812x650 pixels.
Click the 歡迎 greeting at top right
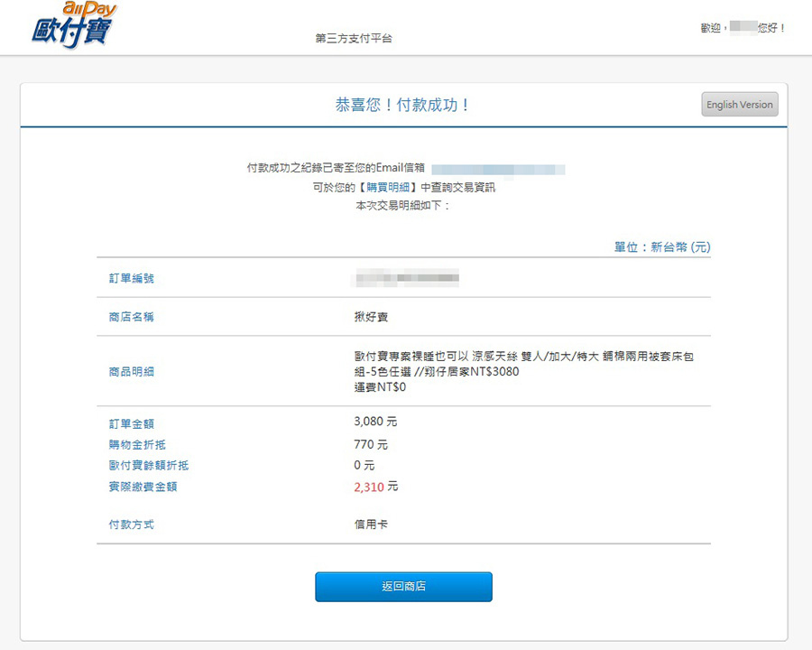743,28
